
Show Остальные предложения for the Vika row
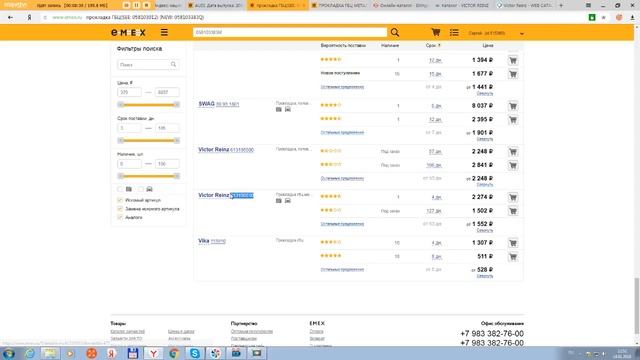pos(342,270)
